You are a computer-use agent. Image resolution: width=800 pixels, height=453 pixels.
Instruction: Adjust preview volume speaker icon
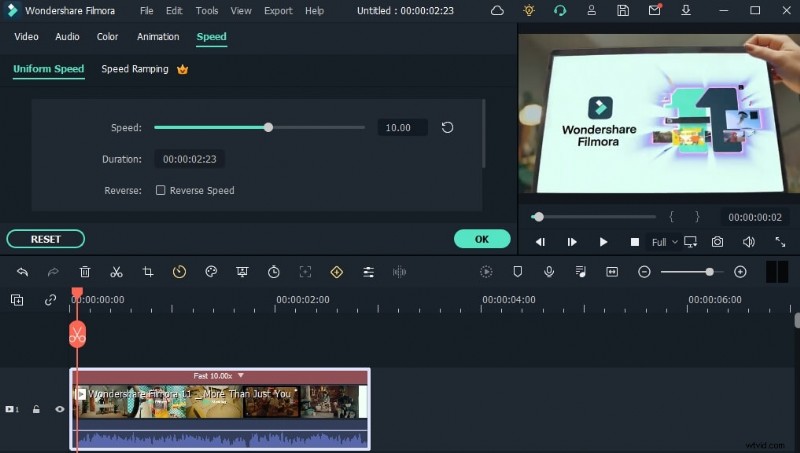pos(748,242)
